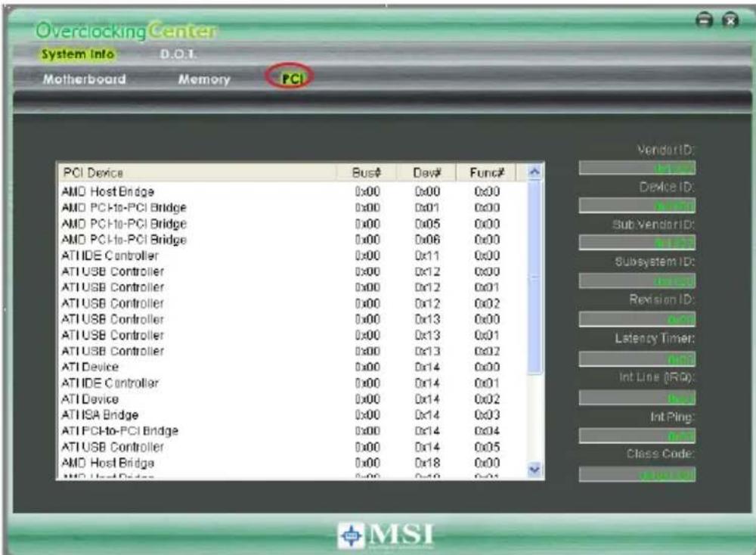Open the Motherboard sub-tab
This screenshot has height=555, width=756.
click(x=85, y=79)
